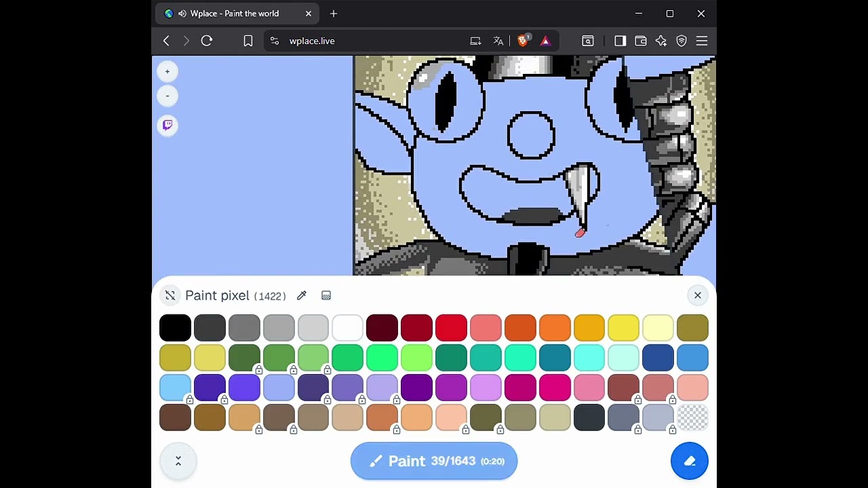The width and height of the screenshot is (868, 488).
Task: Zoom in with the plus map button
Action: (x=167, y=71)
